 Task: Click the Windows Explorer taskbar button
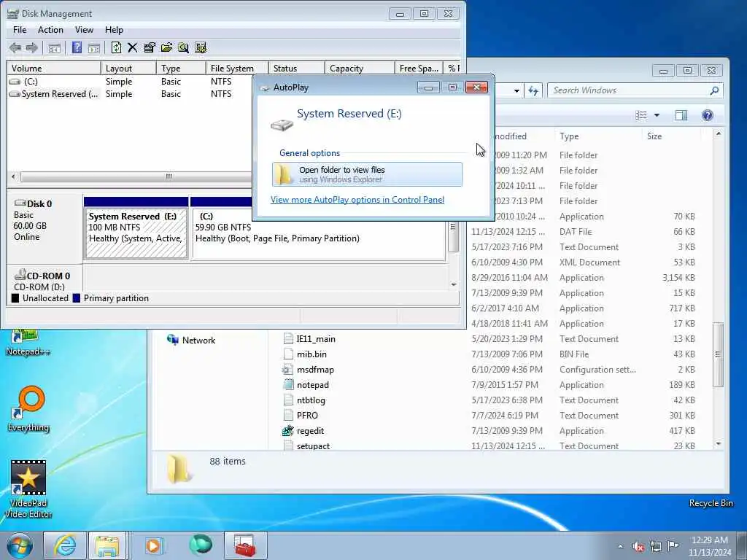(x=107, y=545)
